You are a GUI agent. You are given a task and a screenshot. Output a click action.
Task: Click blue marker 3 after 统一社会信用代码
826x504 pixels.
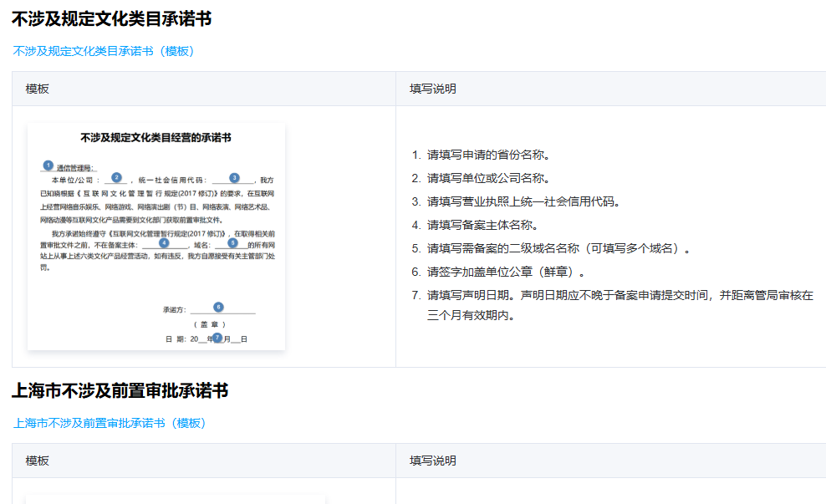click(x=234, y=177)
